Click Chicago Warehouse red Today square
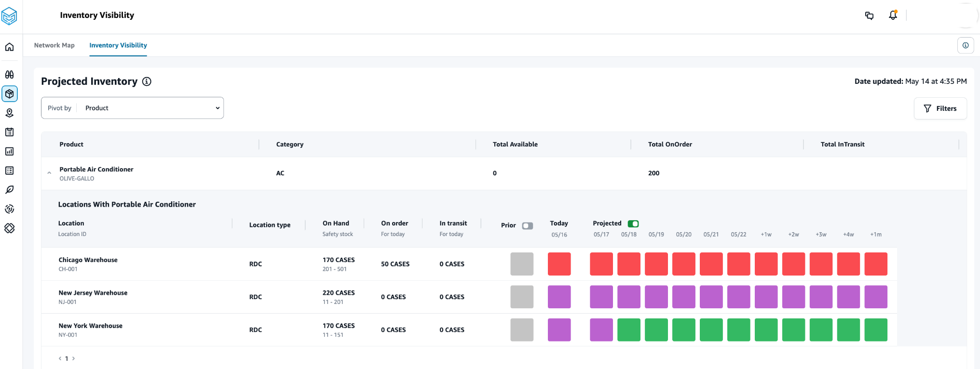The width and height of the screenshot is (980, 369). [559, 264]
